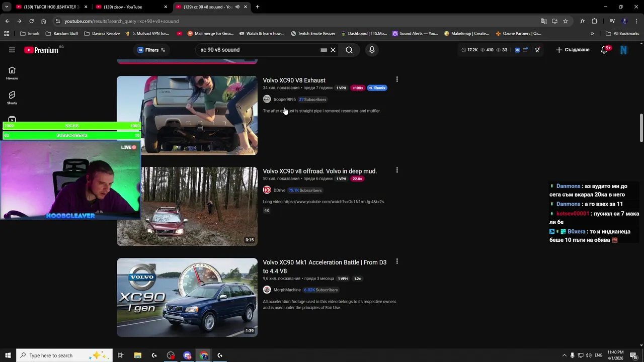Viewport: 644px width, 362px height.
Task: Reload the page
Action: (31, 21)
